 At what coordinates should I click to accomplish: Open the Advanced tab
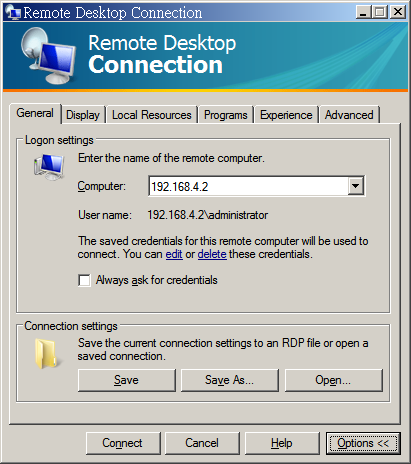349,115
